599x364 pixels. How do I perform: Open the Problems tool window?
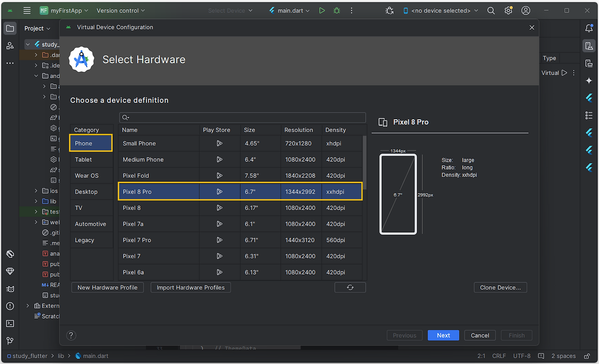click(x=10, y=306)
